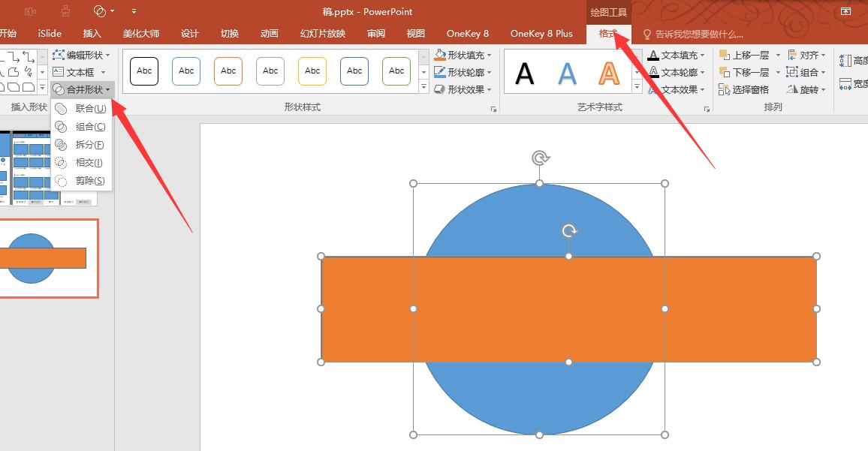868x451 pixels.
Task: Go to the 设计 tab
Action: 189,34
